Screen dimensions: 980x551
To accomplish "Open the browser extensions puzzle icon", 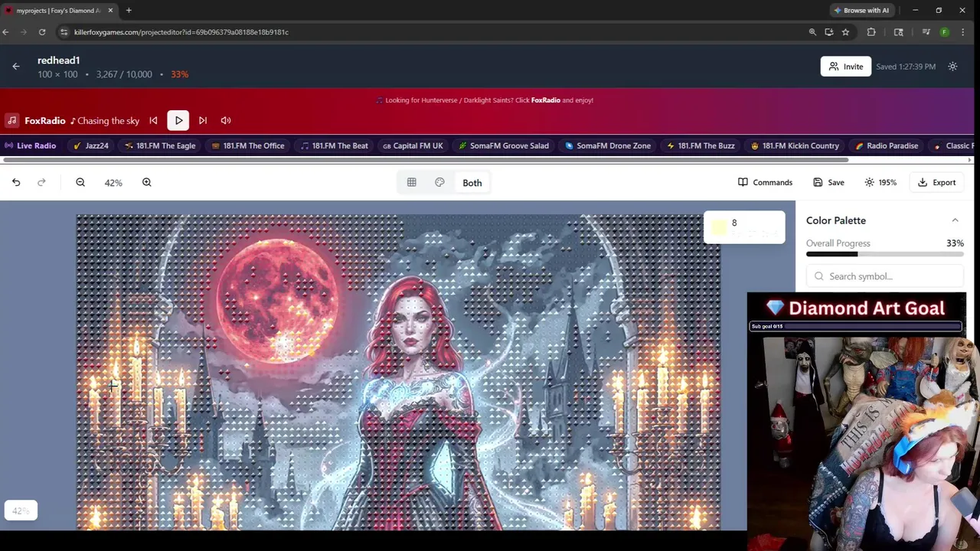I will [x=871, y=32].
